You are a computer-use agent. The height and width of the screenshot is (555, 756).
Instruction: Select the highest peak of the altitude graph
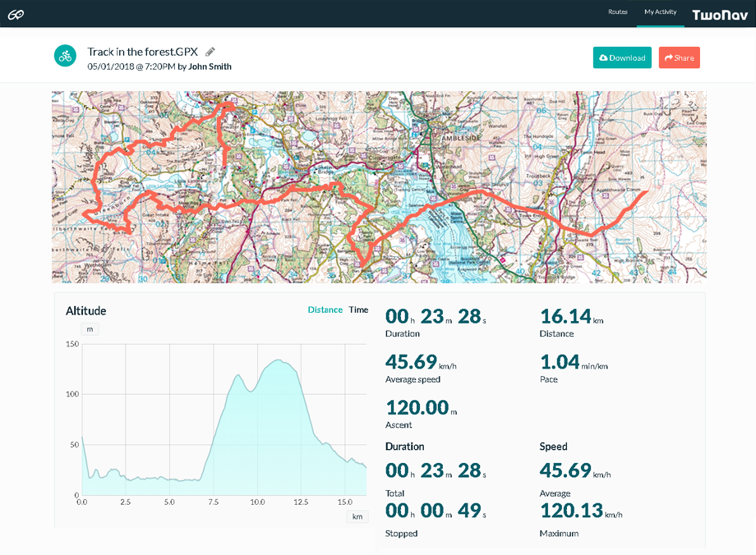(279, 360)
